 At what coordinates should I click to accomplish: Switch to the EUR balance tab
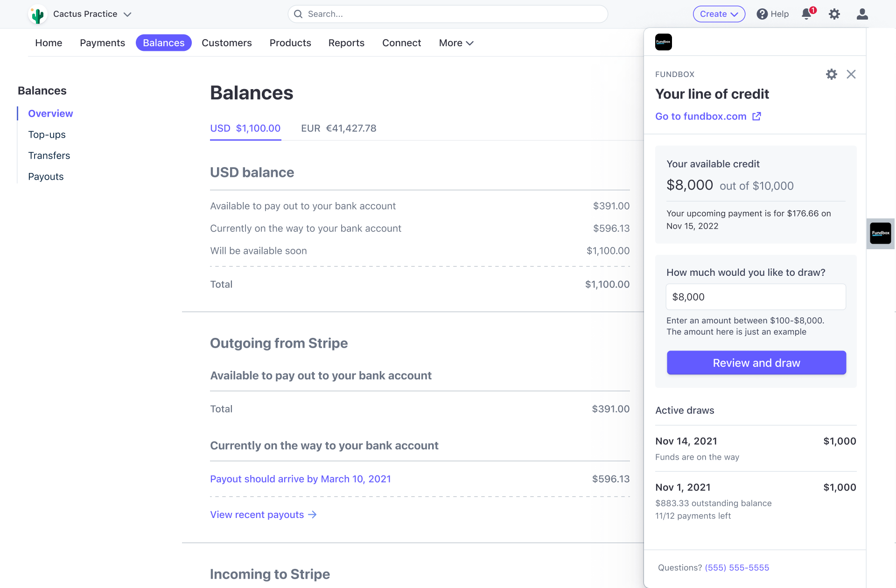[x=338, y=128]
